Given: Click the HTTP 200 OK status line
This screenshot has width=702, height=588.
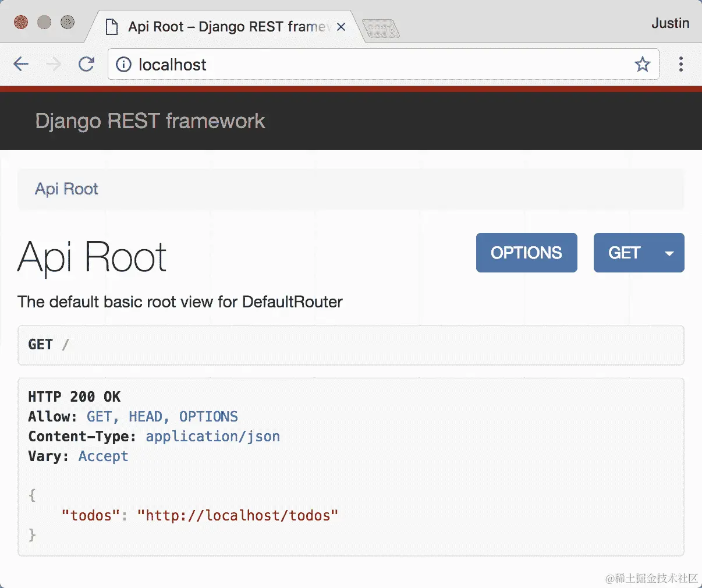Looking at the screenshot, I should (x=75, y=397).
